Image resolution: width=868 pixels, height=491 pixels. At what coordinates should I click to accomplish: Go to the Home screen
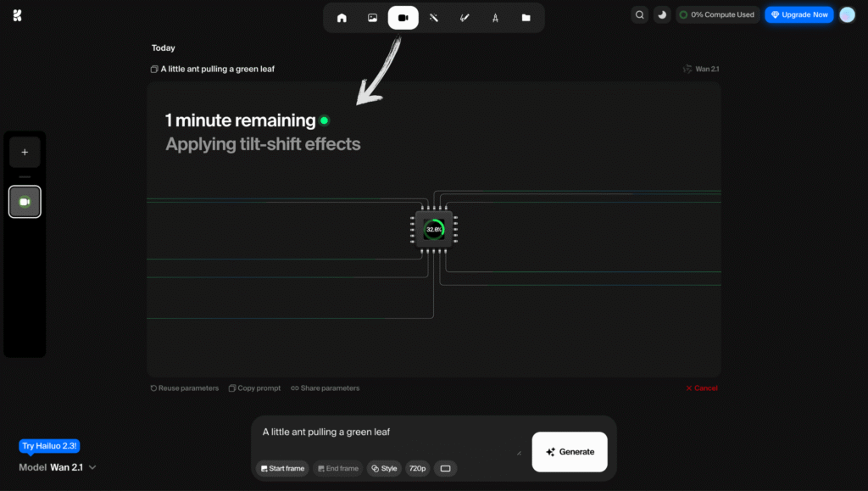pos(342,16)
